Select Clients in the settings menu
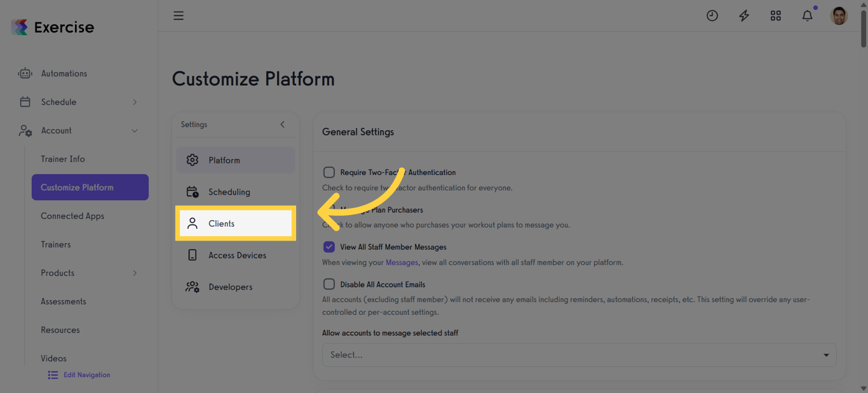Screen dimensions: 868x393 tap(222, 223)
